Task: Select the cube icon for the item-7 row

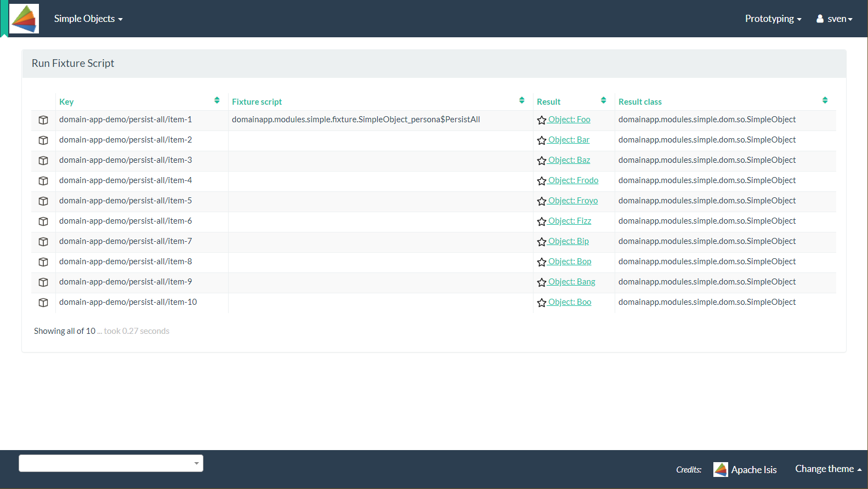Action: pyautogui.click(x=43, y=242)
